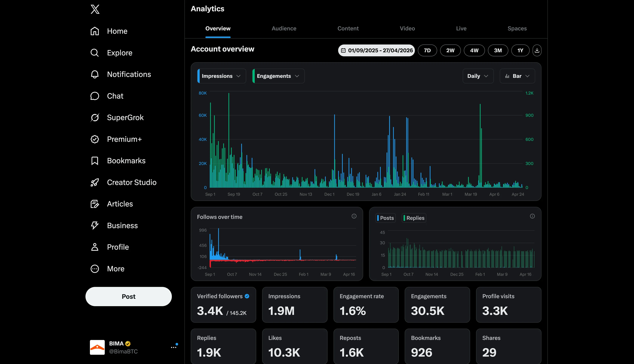Click the Engagement rate 1.6% card
The image size is (634, 364).
click(x=366, y=305)
